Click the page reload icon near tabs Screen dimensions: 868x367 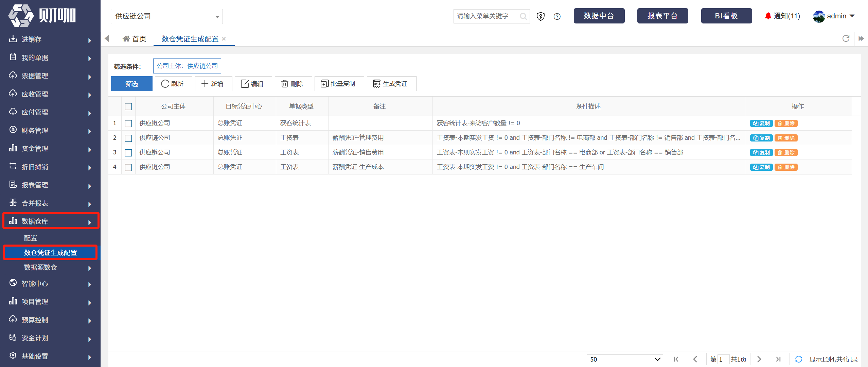pyautogui.click(x=846, y=38)
